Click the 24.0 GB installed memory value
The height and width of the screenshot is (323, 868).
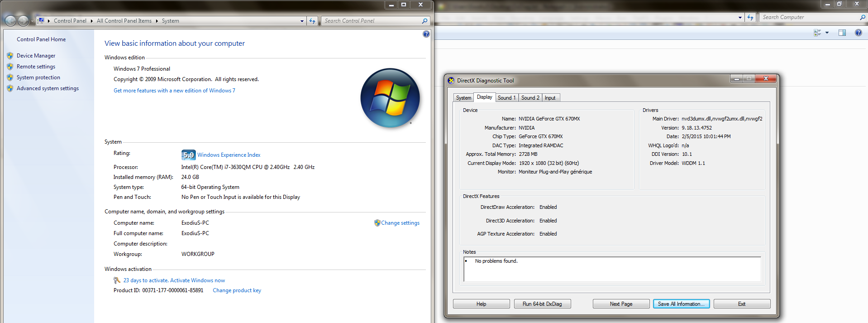(190, 177)
